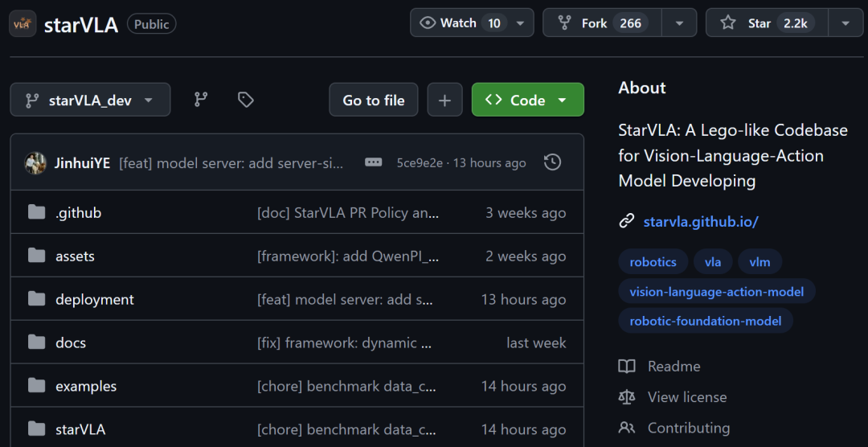Click the Public visibility badge
868x447 pixels.
152,24
